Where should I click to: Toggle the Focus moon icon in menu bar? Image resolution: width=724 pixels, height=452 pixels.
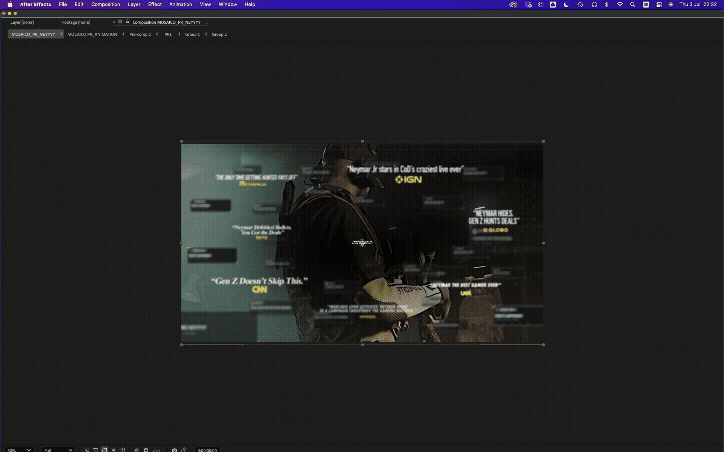coord(566,4)
